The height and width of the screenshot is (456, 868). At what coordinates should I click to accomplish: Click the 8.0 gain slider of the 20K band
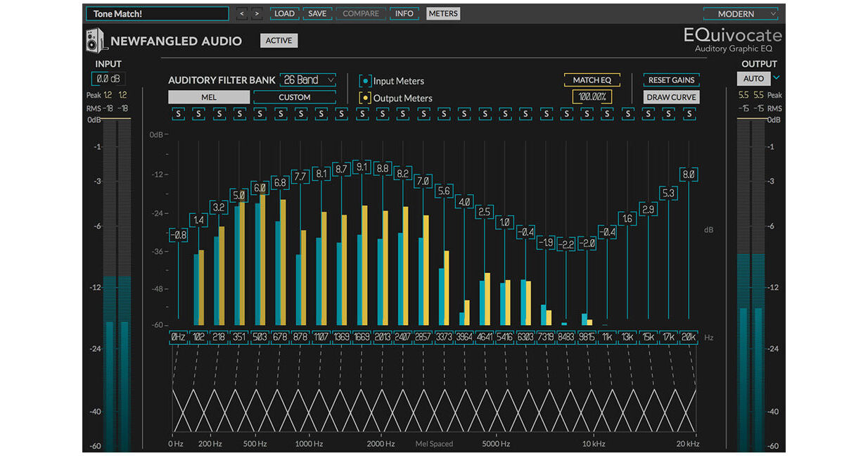[689, 175]
